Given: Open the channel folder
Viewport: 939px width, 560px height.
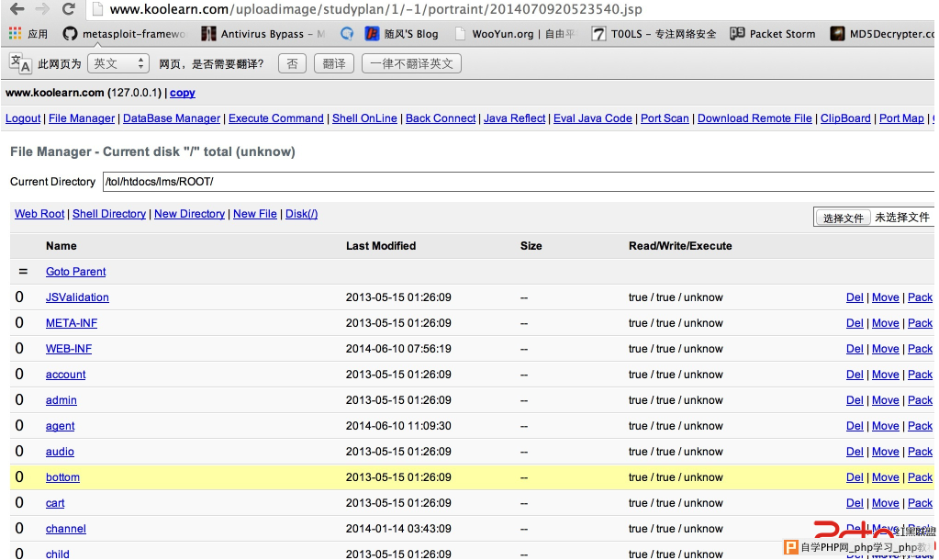Looking at the screenshot, I should point(66,530).
